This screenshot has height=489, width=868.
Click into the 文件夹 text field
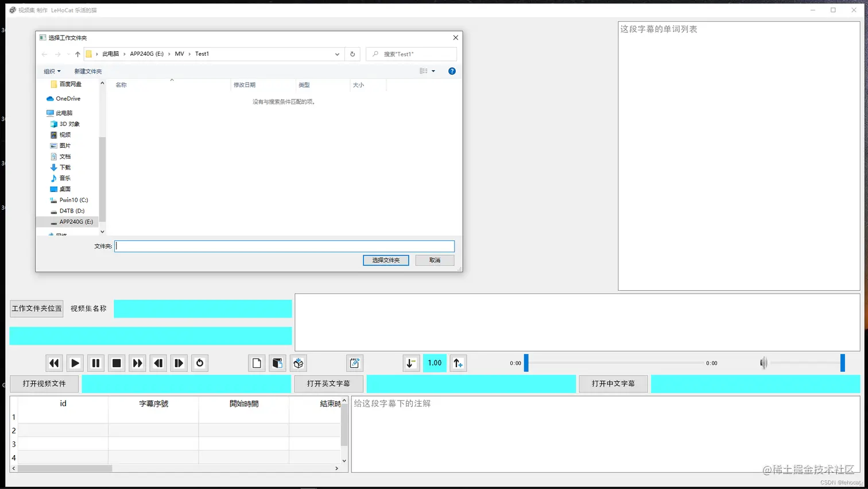(284, 246)
